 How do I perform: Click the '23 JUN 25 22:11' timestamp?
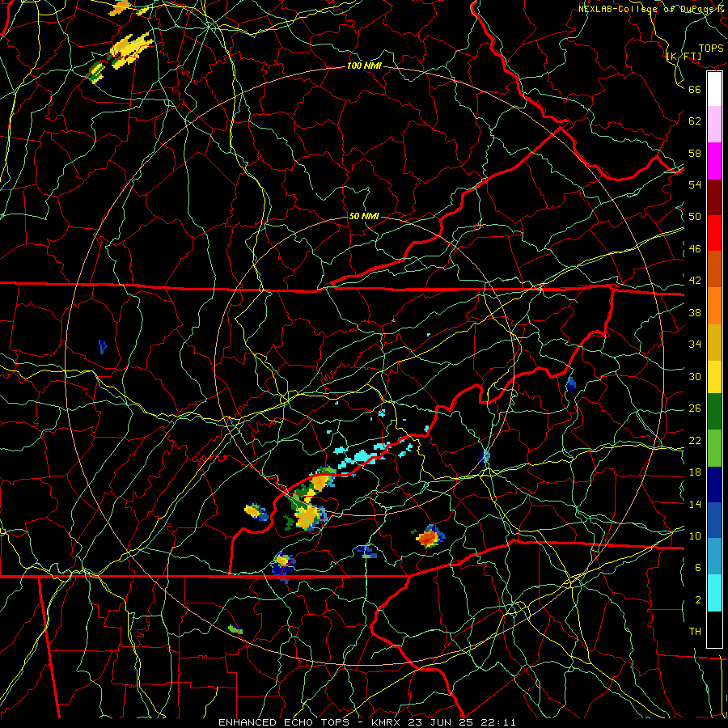(x=462, y=722)
